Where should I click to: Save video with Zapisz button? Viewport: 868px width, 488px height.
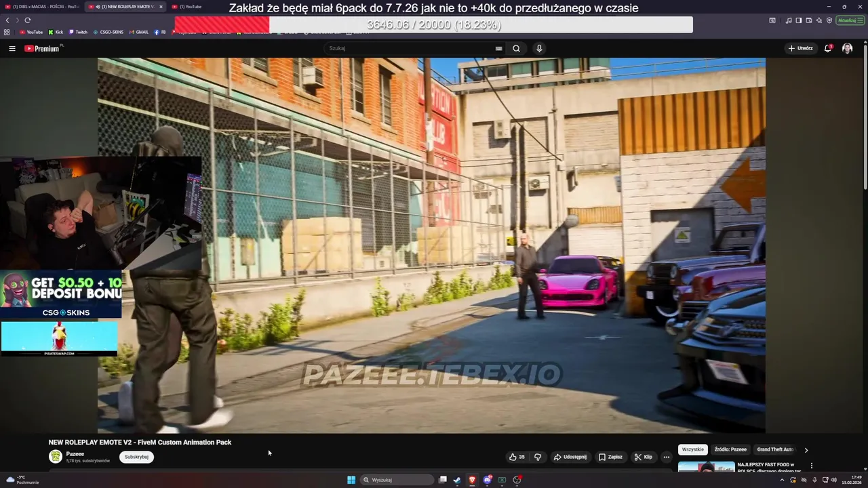pyautogui.click(x=610, y=457)
